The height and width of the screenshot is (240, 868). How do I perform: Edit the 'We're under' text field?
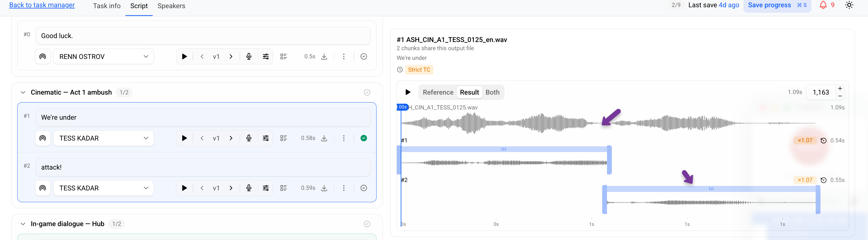tap(203, 117)
